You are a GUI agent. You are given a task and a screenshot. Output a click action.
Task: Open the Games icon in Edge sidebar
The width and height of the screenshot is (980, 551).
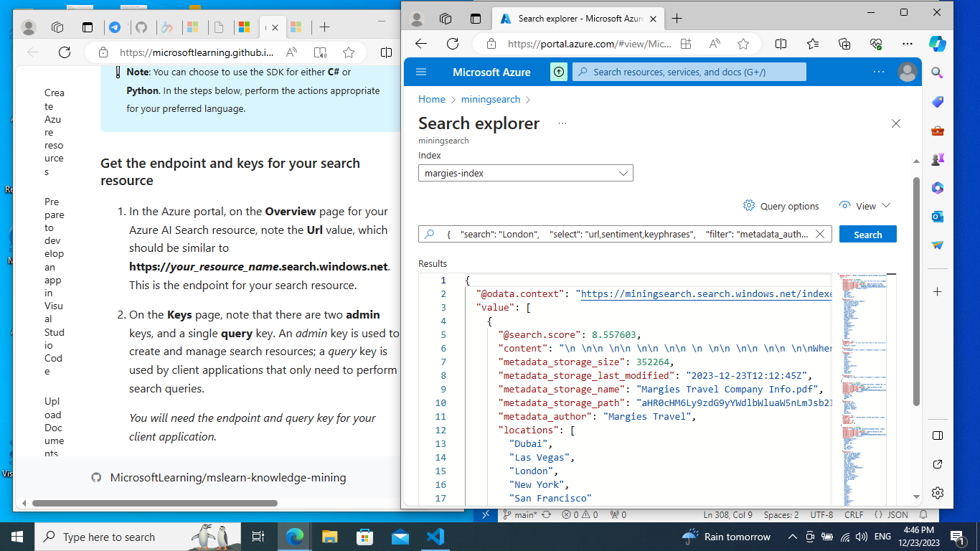(x=937, y=159)
